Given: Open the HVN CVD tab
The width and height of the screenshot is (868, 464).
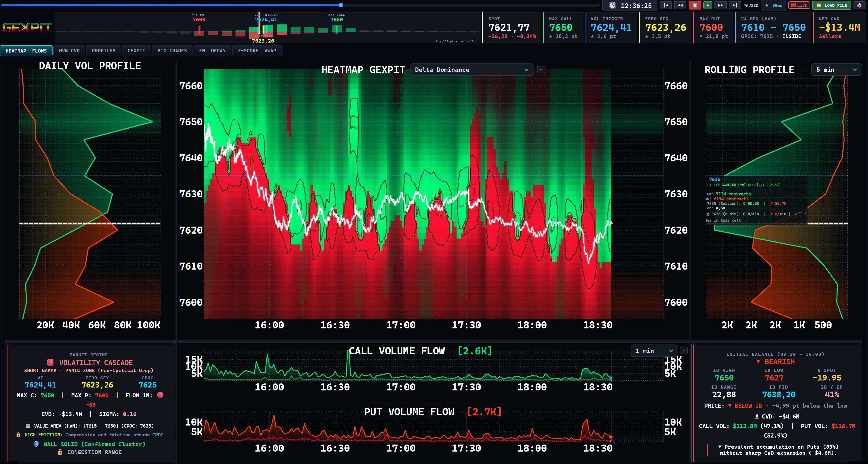Looking at the screenshot, I should coord(70,50).
